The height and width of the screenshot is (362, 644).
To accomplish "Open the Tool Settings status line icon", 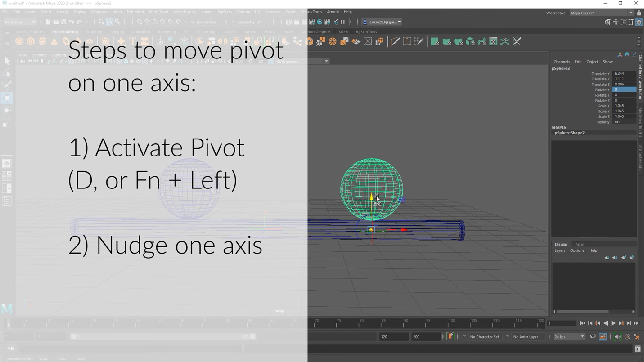I will click(631, 22).
